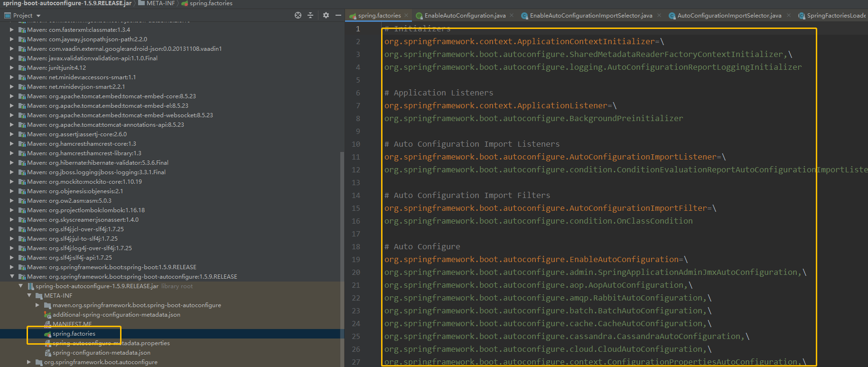Image resolution: width=868 pixels, height=367 pixels.
Task: Close the EnableAutoConfigurationImportSelector.java tab
Action: pos(659,15)
